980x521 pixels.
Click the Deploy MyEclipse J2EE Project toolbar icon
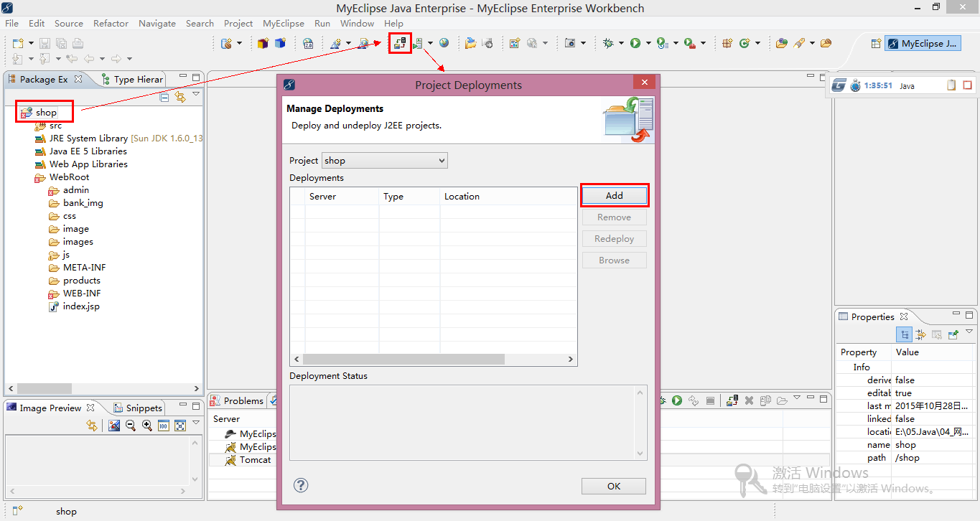400,43
